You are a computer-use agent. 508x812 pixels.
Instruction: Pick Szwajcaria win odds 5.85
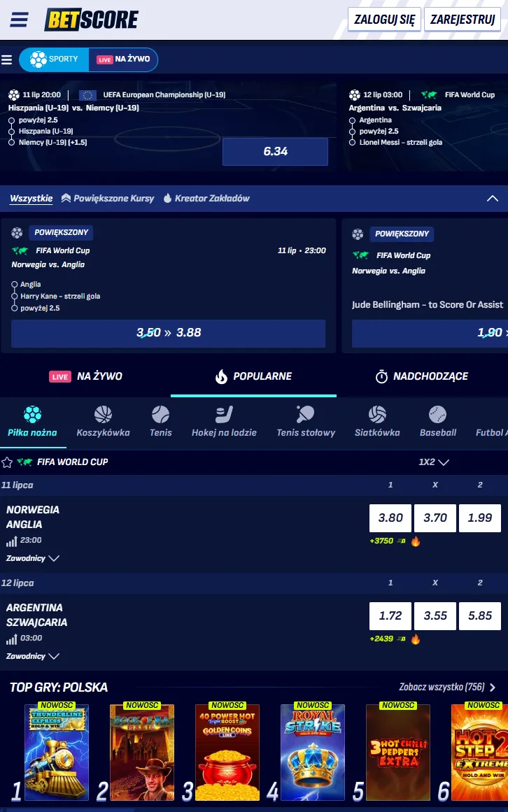pos(480,616)
